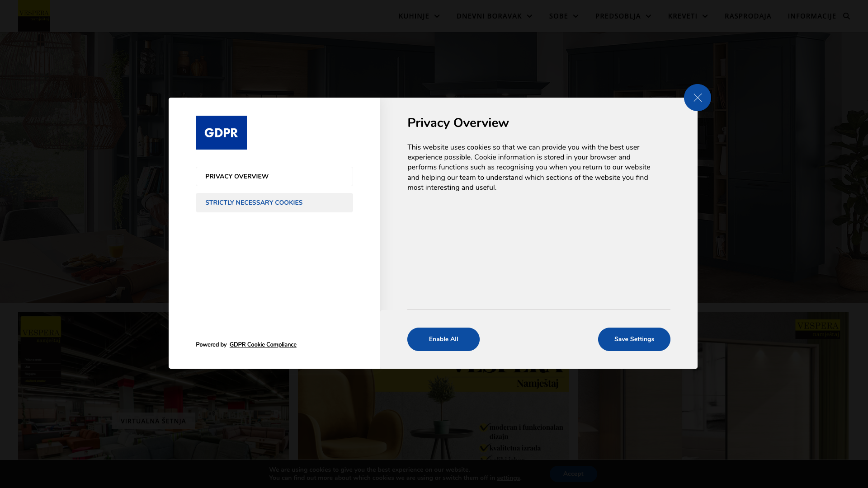Select the Privacy Overview tab

[274, 176]
